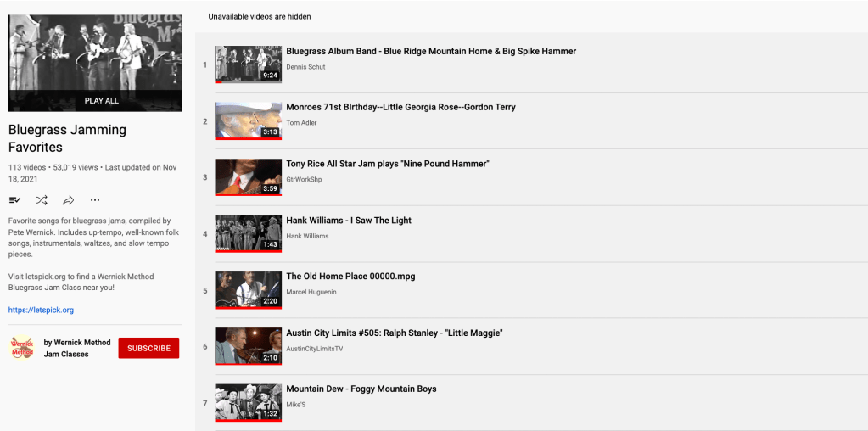The image size is (868, 431).
Task: Visit Marcel Huguenin's channel
Action: coord(311,293)
